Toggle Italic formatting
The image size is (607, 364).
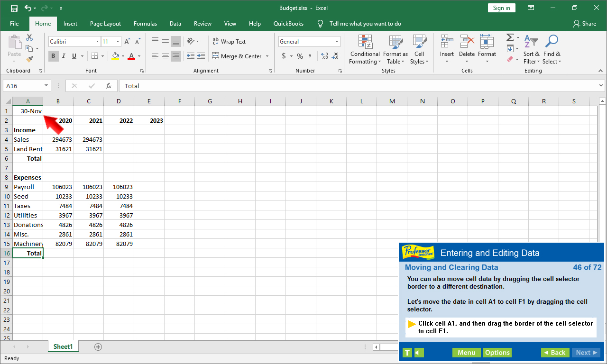[x=64, y=56]
